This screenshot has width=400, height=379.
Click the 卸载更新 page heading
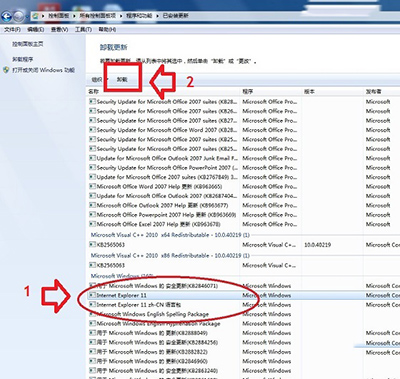pyautogui.click(x=113, y=47)
